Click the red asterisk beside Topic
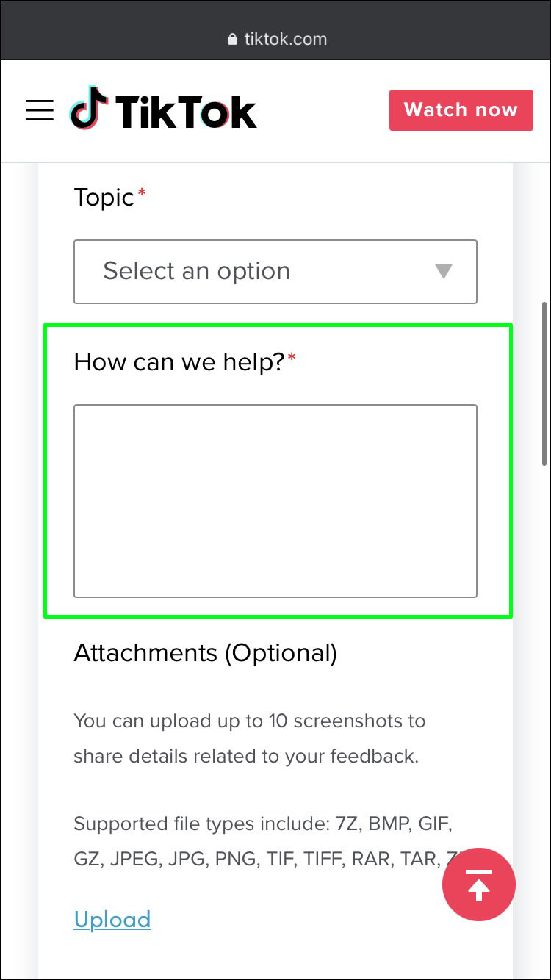Viewport: 551px width, 980px height. 142,192
